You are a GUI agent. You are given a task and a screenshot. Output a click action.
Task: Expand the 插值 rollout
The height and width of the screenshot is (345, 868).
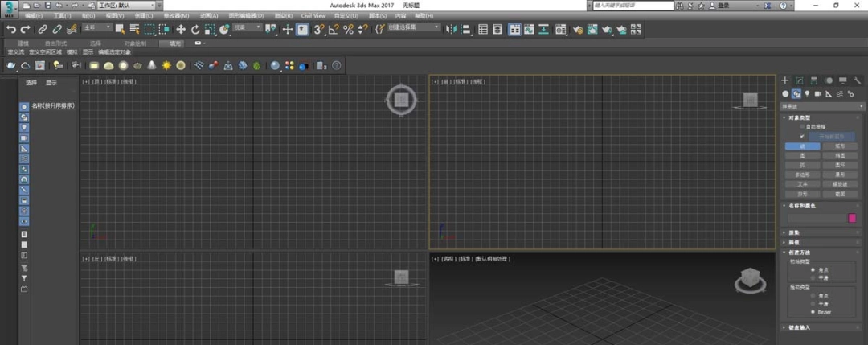822,243
